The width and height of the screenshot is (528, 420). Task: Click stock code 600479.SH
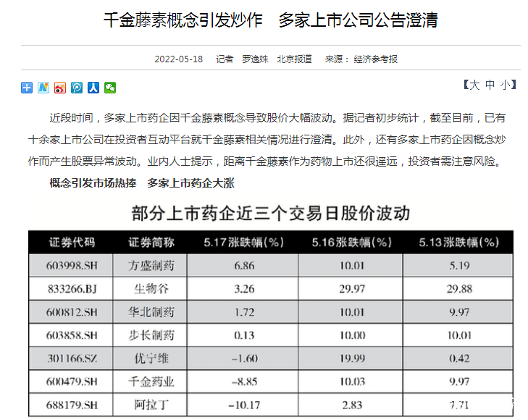[72, 382]
